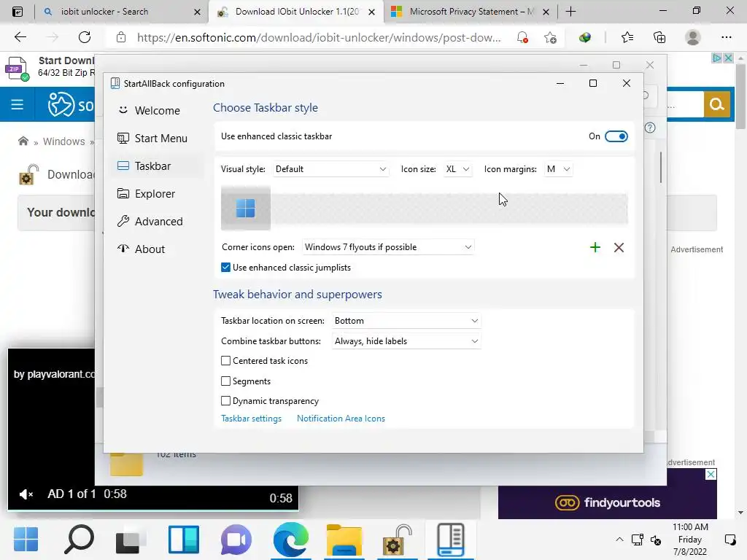
Task: Click the globe extension icon in Edge toolbar
Action: point(585,38)
